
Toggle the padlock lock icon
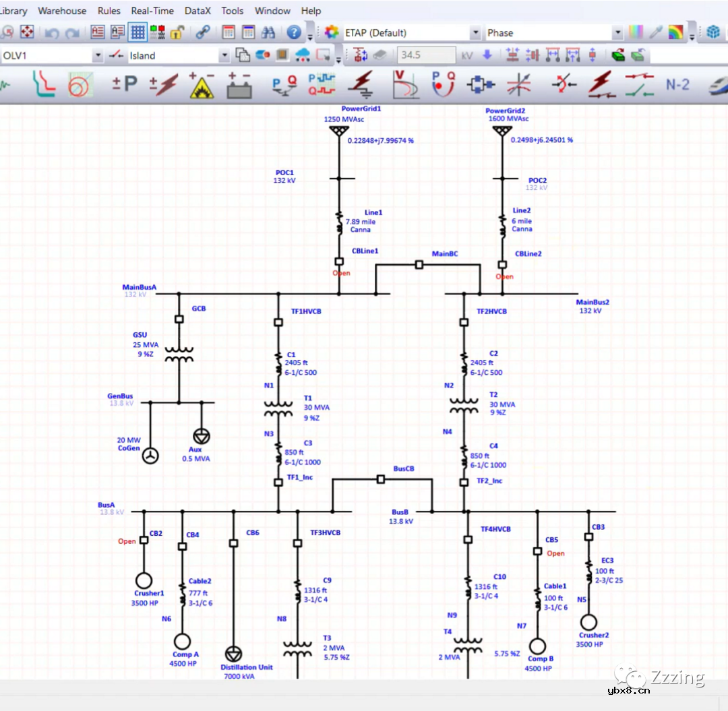click(x=177, y=32)
